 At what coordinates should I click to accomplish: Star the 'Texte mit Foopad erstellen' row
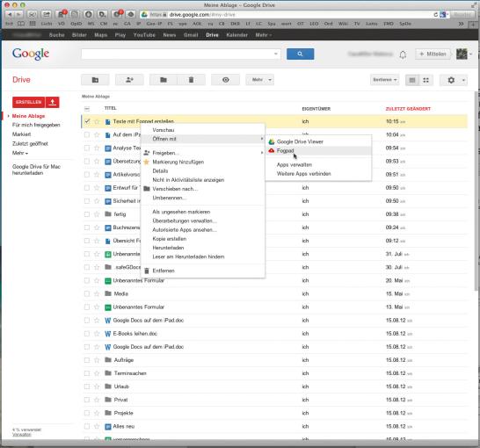pyautogui.click(x=97, y=121)
